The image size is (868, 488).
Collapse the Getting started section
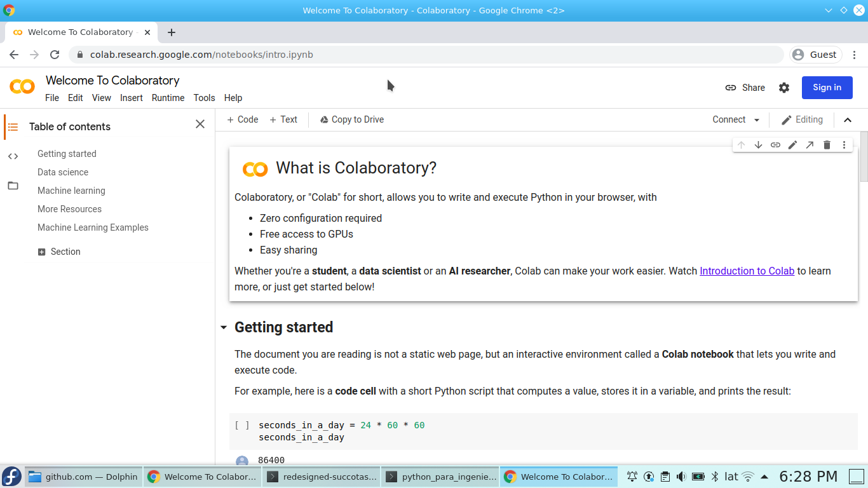[x=223, y=328]
